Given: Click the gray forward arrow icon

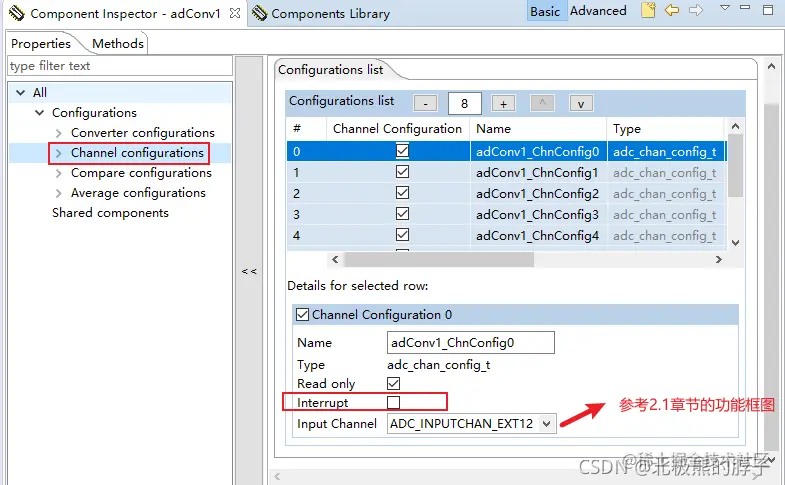Looking at the screenshot, I should point(696,10).
